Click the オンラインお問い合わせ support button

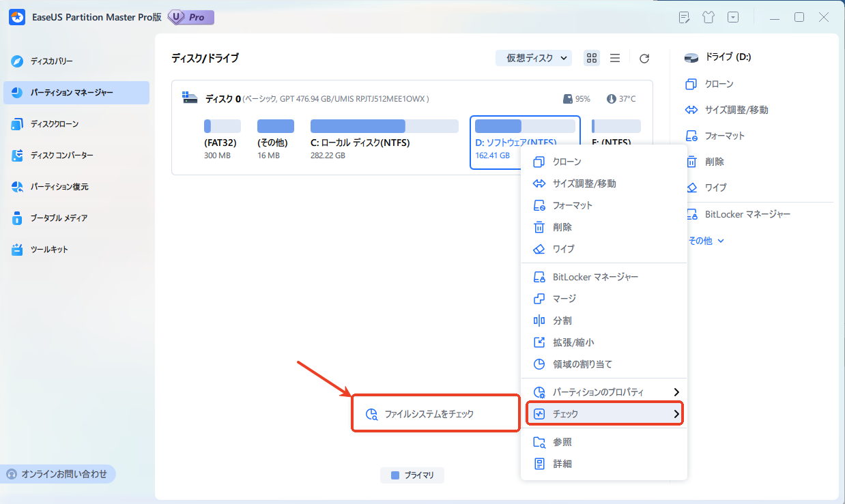pyautogui.click(x=58, y=474)
